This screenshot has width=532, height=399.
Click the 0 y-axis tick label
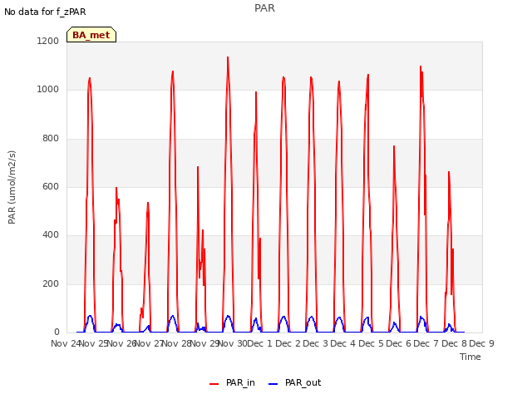pos(57,332)
